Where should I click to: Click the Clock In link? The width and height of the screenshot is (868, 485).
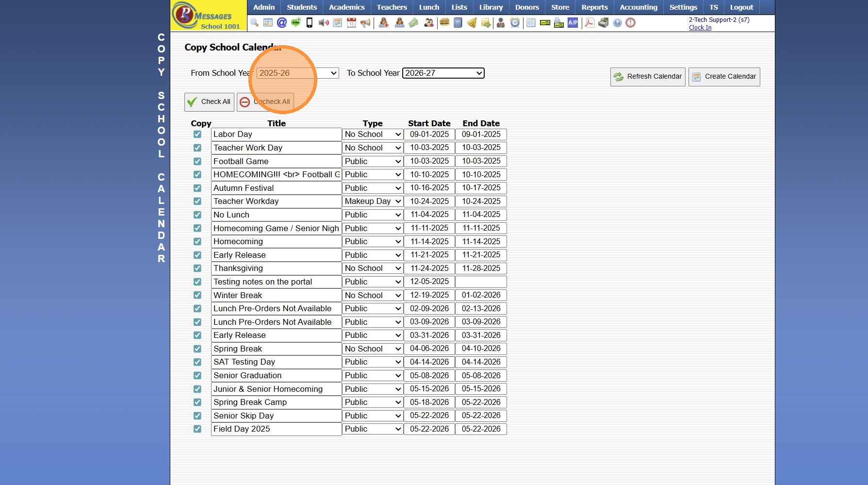point(700,28)
